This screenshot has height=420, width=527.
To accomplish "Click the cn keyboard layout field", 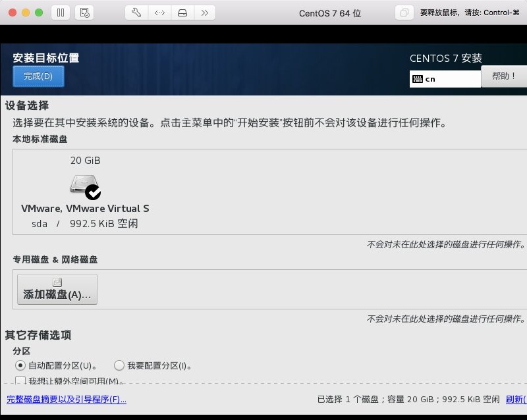I will click(445, 79).
